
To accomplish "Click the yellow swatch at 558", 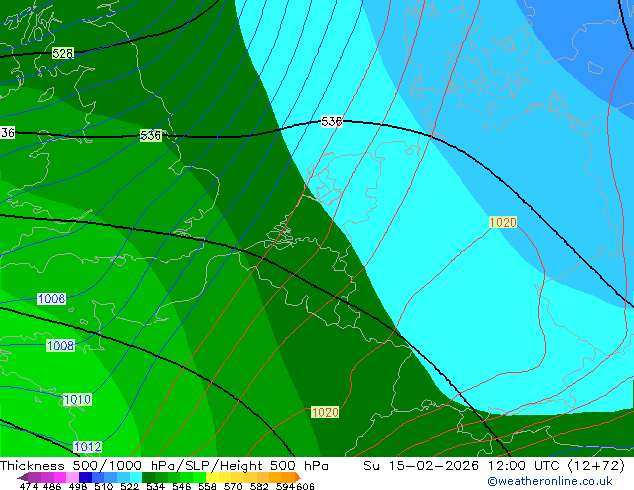I will (x=212, y=477).
